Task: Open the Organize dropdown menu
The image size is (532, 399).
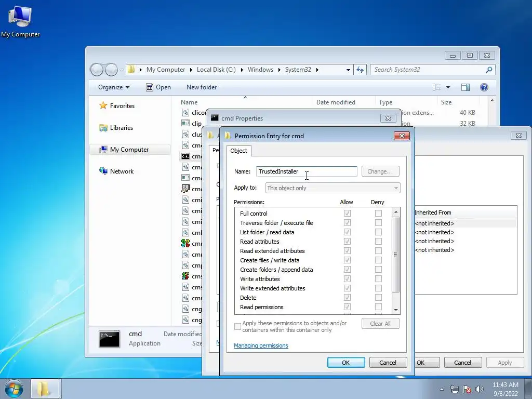Action: 113,87
